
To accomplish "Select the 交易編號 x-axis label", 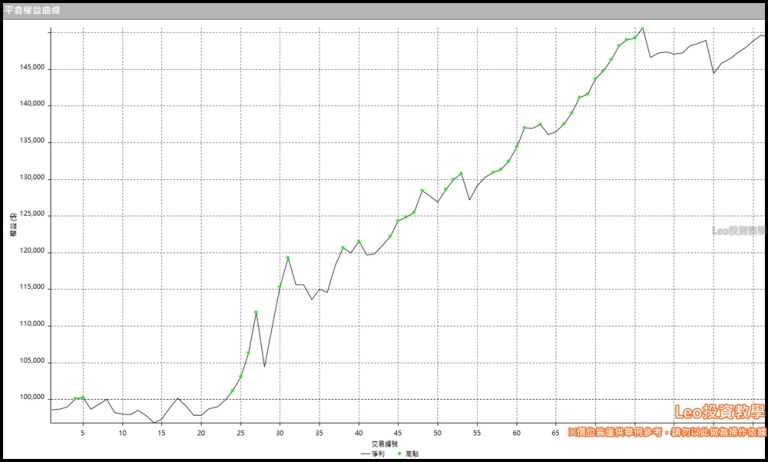I will [384, 441].
